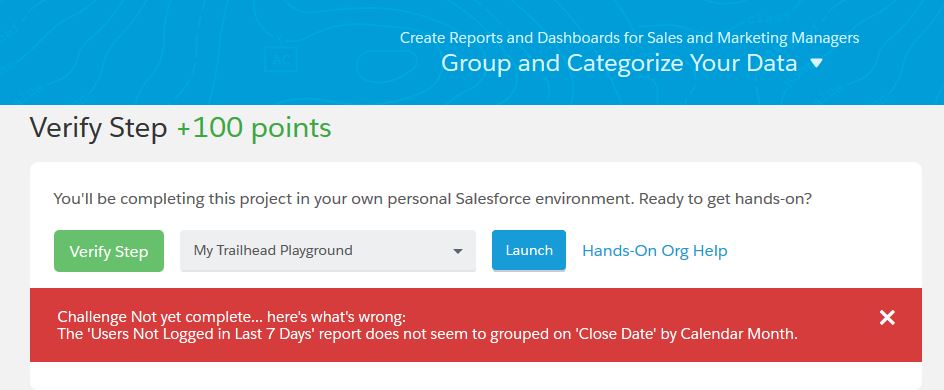The image size is (944, 390).
Task: Open the My Trailhead Playground dropdown
Action: coord(328,251)
